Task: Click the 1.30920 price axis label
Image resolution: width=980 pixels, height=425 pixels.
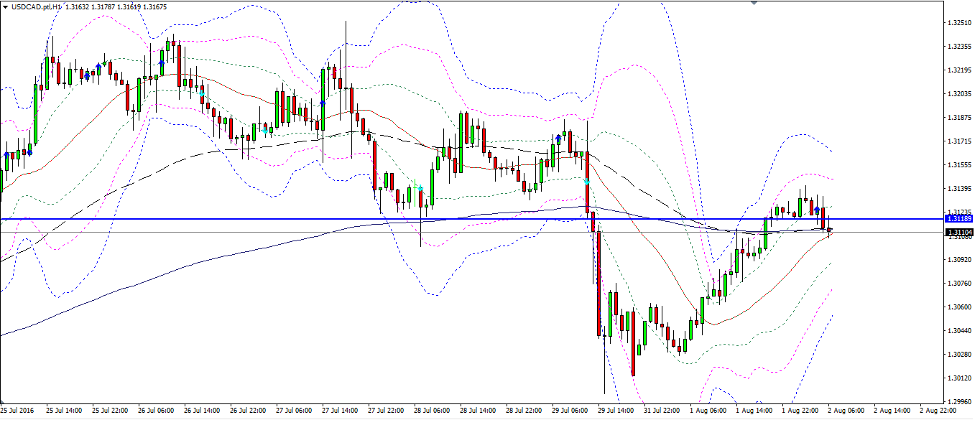Action: click(960, 259)
